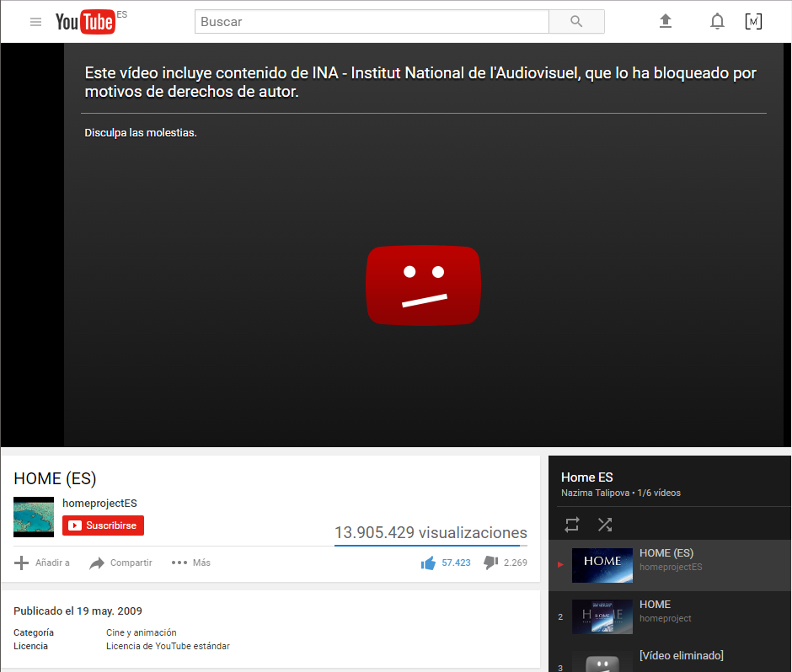Open the Más options menu
This screenshot has height=672, width=792.
[191, 563]
